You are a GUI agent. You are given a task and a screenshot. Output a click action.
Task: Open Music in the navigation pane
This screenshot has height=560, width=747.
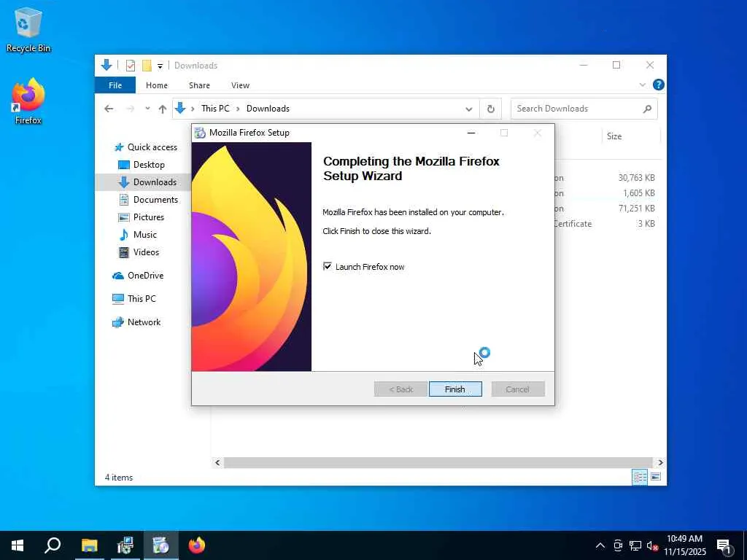(137, 235)
